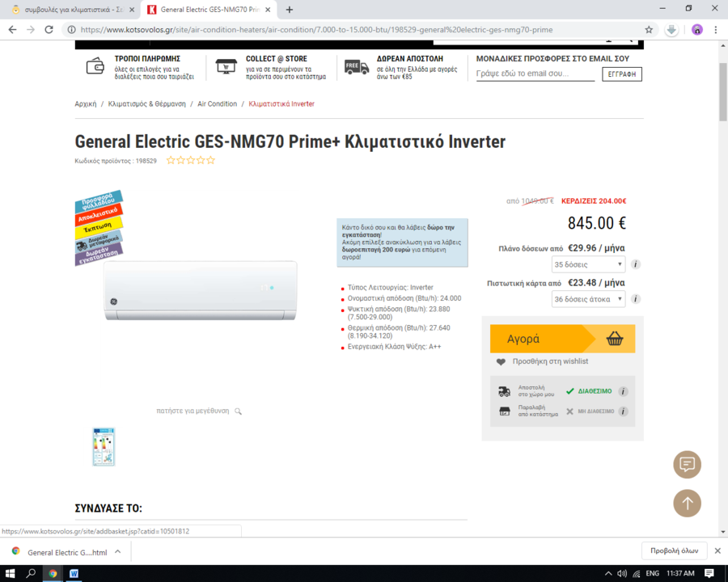The image size is (728, 582).
Task: Open COLLECT @ STORE info link
Action: pos(277,59)
